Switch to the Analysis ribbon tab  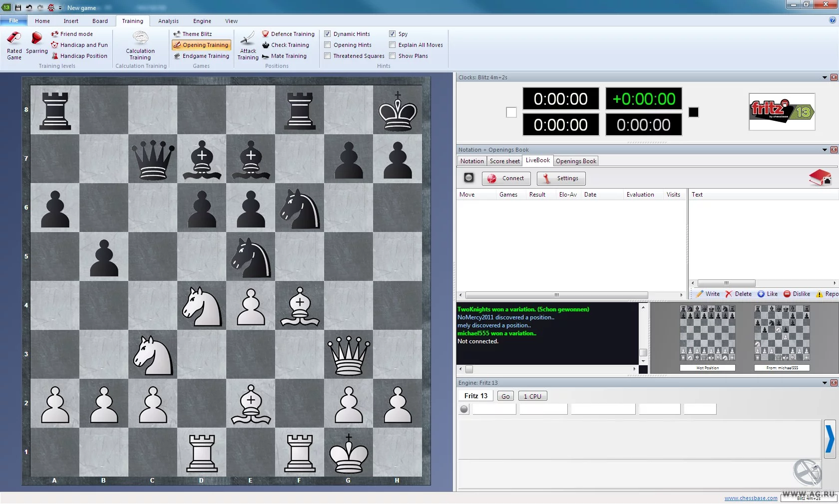coord(168,21)
